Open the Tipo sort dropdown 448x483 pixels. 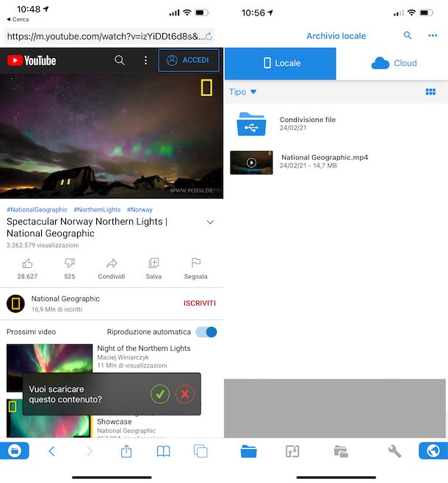pos(243,92)
